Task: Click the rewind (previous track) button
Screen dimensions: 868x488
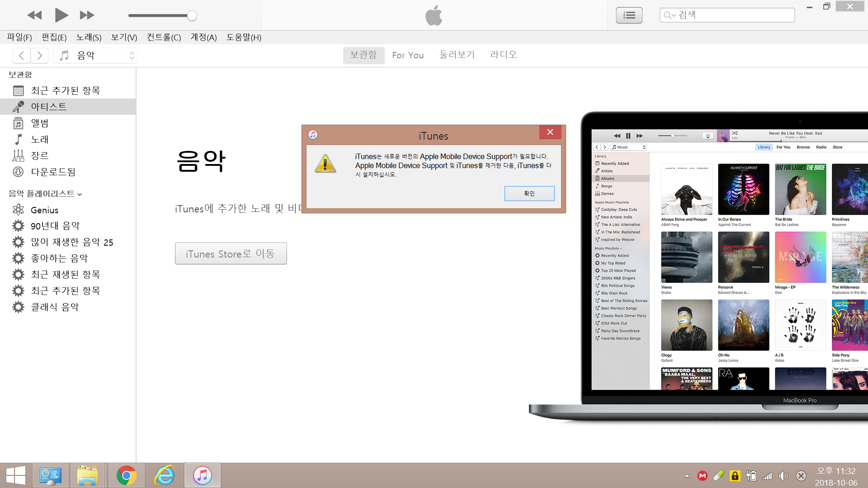Action: coord(34,15)
